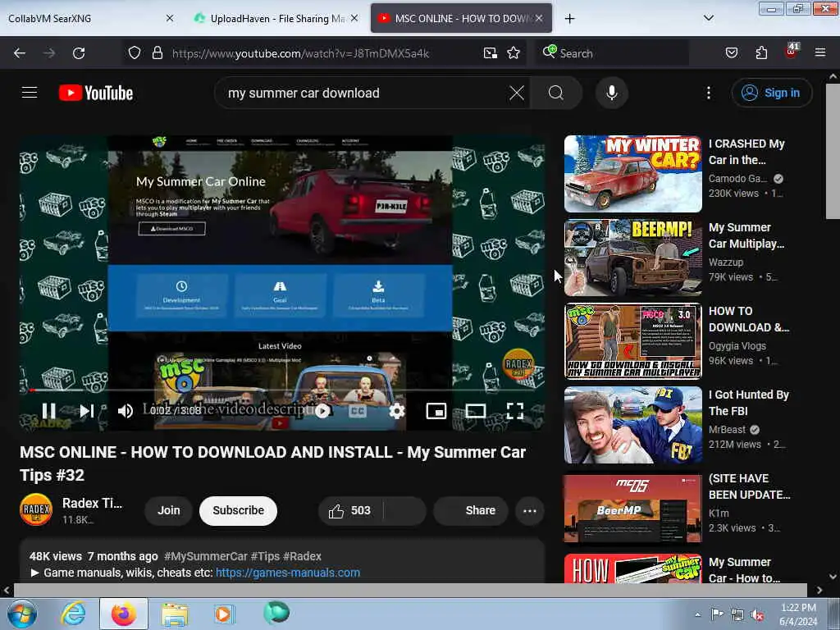Open "(SITE HAVE BEEN UPDATE..." video title
The width and height of the screenshot is (840, 630).
coord(749,486)
